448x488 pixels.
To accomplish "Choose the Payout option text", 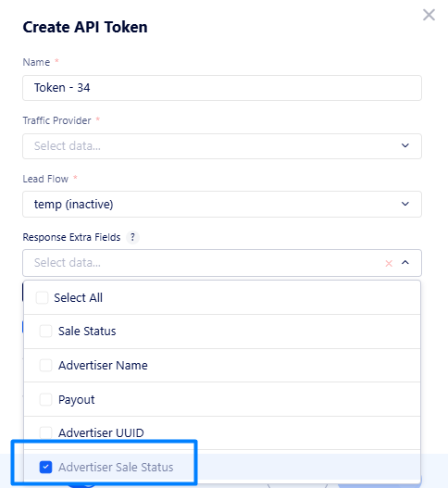I will pos(77,400).
